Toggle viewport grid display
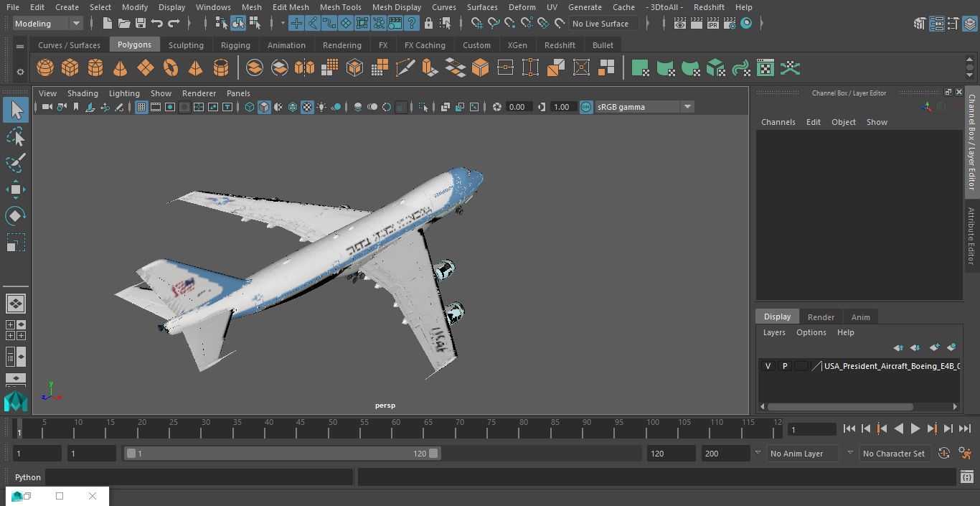This screenshot has height=506, width=980. click(141, 107)
